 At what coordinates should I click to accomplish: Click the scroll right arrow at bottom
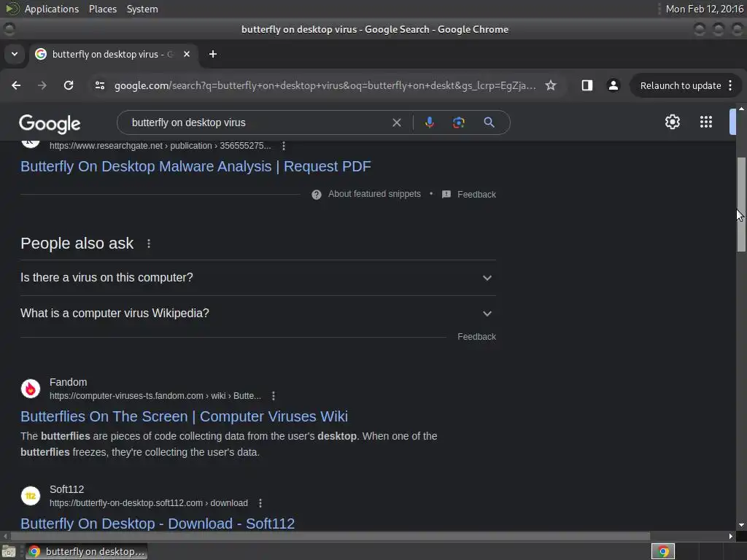(731, 536)
